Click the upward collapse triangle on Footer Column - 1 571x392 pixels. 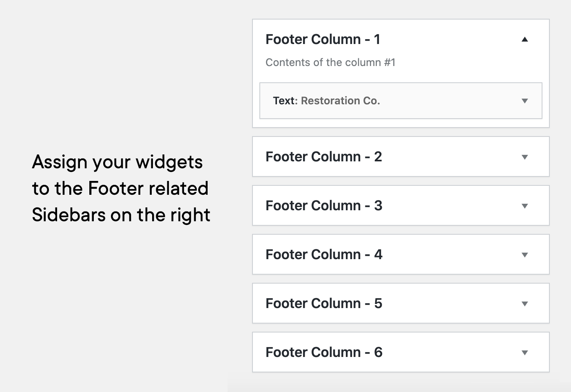tap(525, 39)
